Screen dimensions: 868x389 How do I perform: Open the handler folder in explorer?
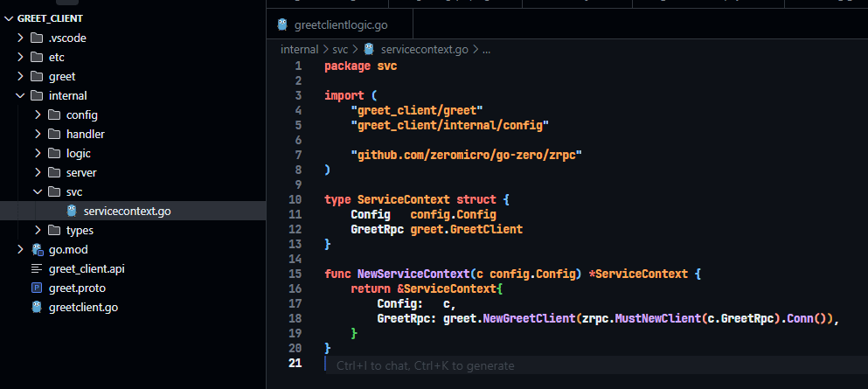85,134
